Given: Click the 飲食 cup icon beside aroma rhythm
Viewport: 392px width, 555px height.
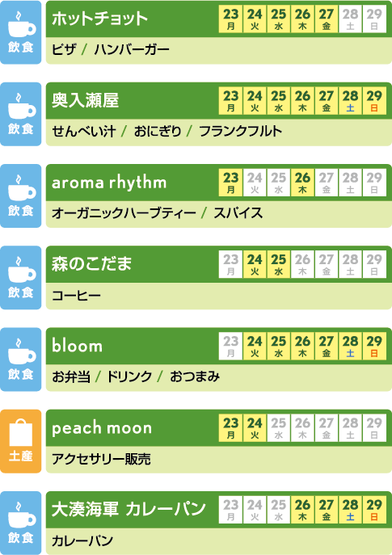Looking at the screenshot, I should [x=20, y=196].
